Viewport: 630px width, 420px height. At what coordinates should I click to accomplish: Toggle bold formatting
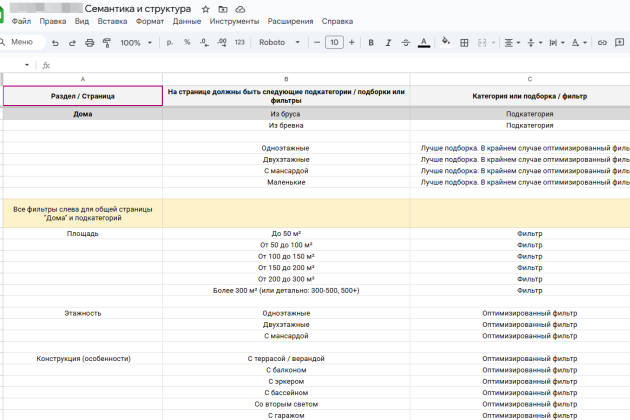click(x=371, y=43)
